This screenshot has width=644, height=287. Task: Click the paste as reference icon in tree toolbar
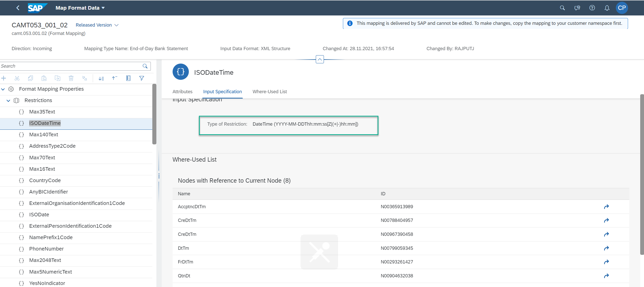(x=58, y=78)
